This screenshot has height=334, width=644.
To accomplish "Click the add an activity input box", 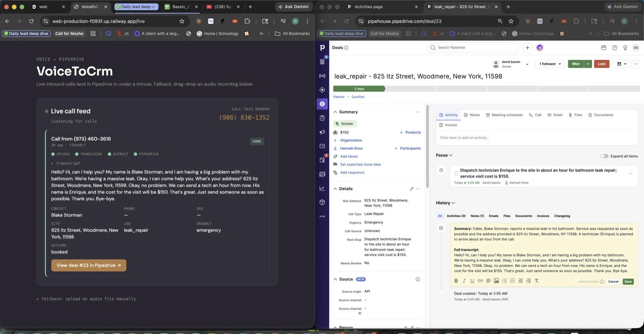I will [537, 138].
